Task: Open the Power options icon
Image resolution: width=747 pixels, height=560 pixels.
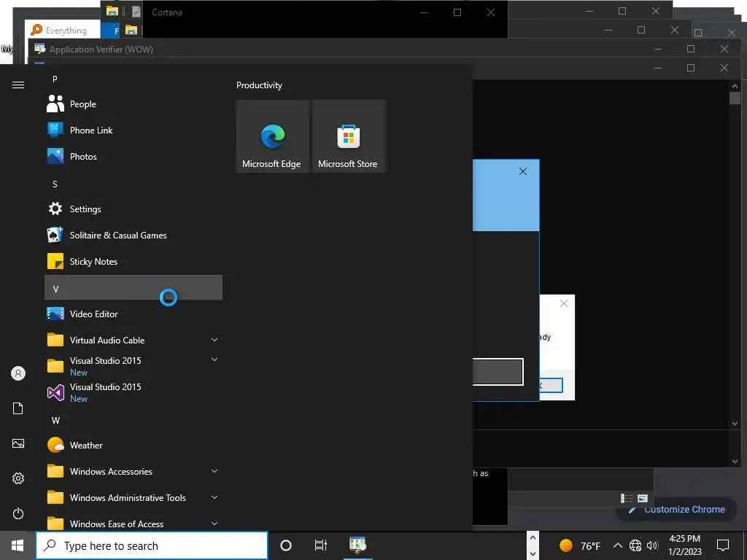Action: click(x=18, y=513)
